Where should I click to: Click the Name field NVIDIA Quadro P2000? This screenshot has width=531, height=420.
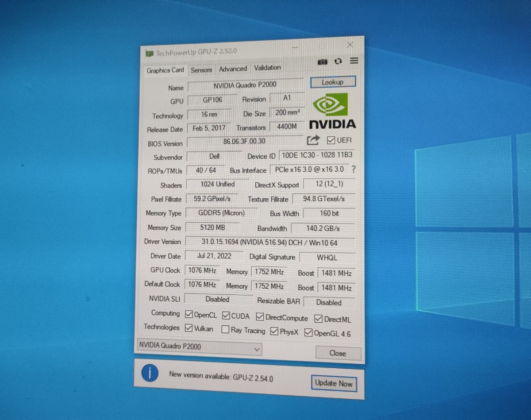(x=246, y=85)
